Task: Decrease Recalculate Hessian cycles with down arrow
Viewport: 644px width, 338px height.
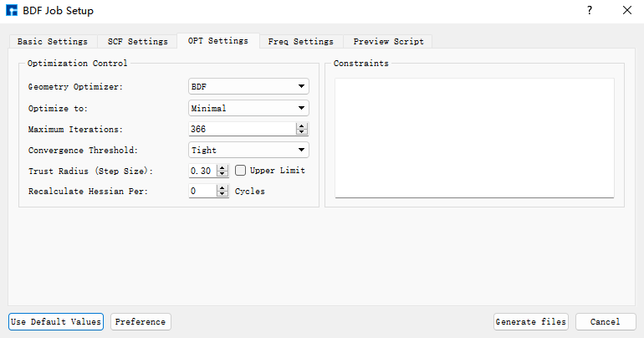Action: coord(222,194)
